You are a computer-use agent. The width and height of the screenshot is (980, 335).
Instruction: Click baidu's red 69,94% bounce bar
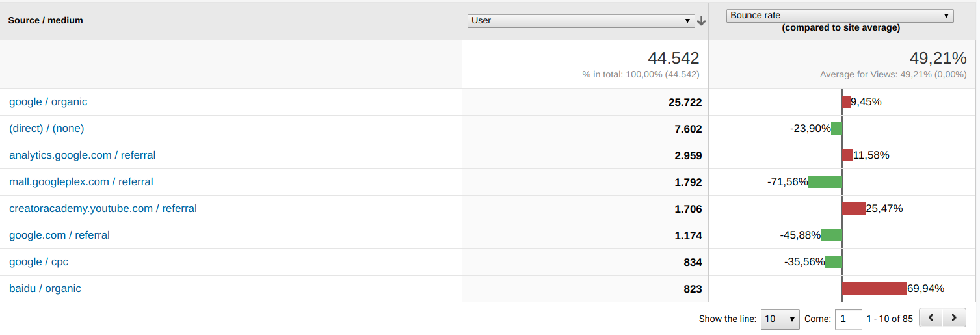874,289
